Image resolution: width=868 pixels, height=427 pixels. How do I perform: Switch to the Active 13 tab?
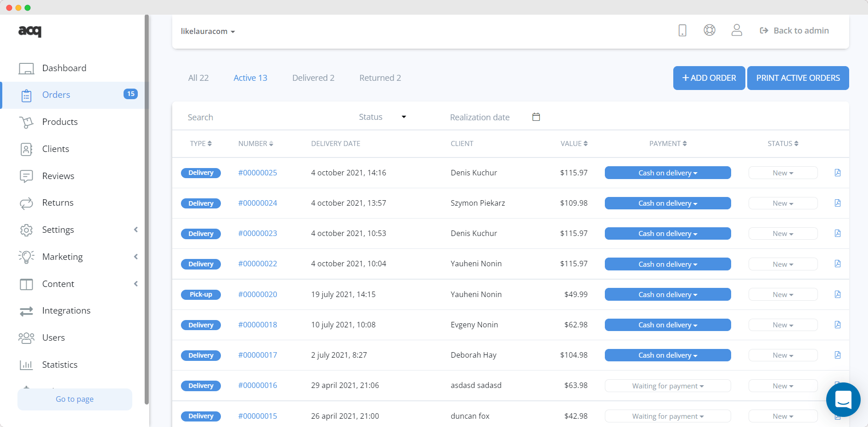[250, 78]
